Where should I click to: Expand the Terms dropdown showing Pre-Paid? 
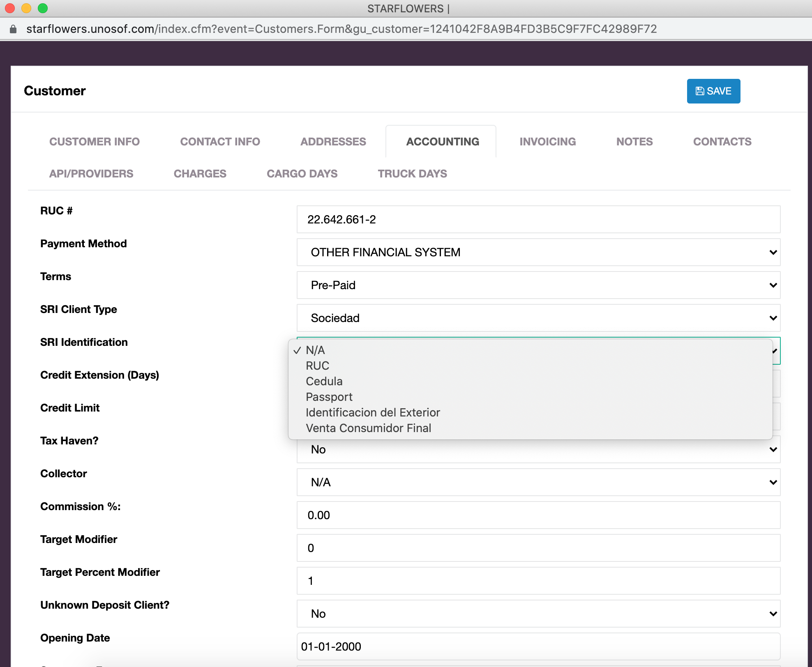click(538, 285)
